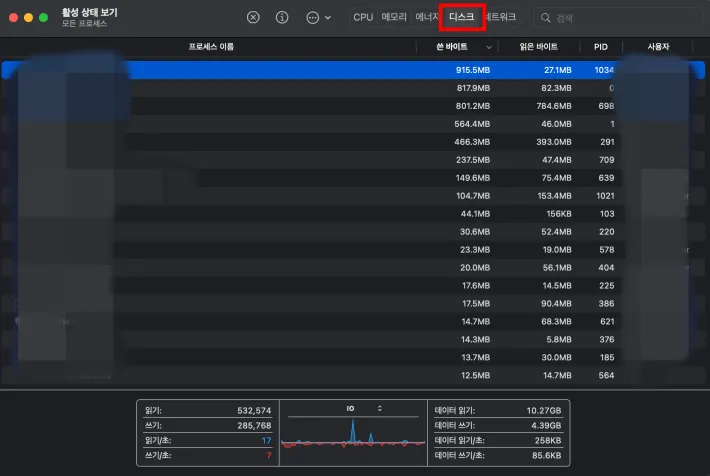This screenshot has height=476, width=710.
Task: Click the 읽기 count 532,574 value
Action: point(254,410)
